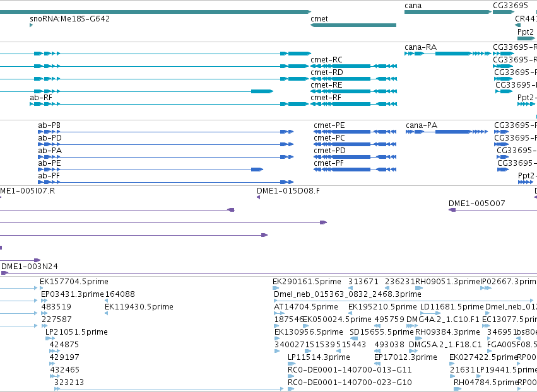Image resolution: width=537 pixels, height=392 pixels.
Task: Select EST EP17012.3prime
Action: click(x=406, y=357)
